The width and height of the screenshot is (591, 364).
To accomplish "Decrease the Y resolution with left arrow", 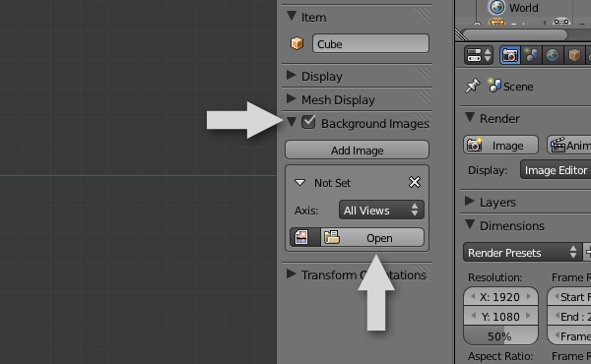I will click(x=473, y=316).
